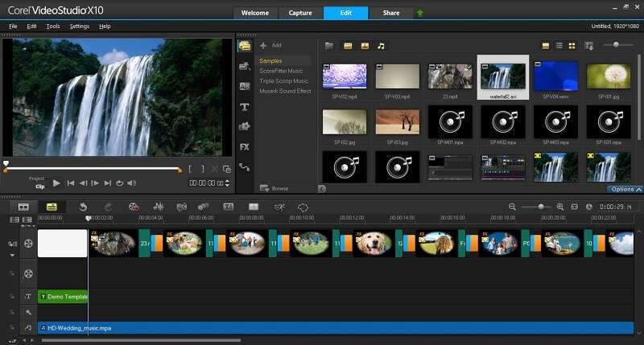Open the Record/Capture option icon
The image size is (644, 345).
tap(134, 207)
